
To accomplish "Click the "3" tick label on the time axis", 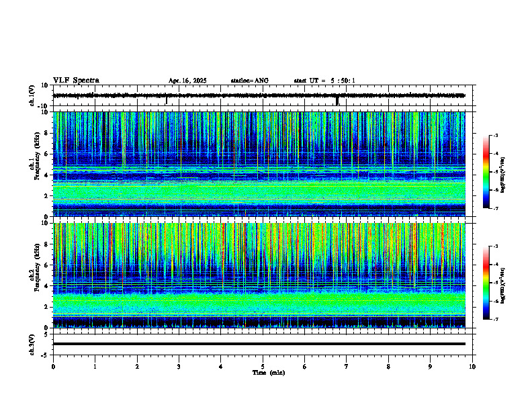I will pos(179,367).
